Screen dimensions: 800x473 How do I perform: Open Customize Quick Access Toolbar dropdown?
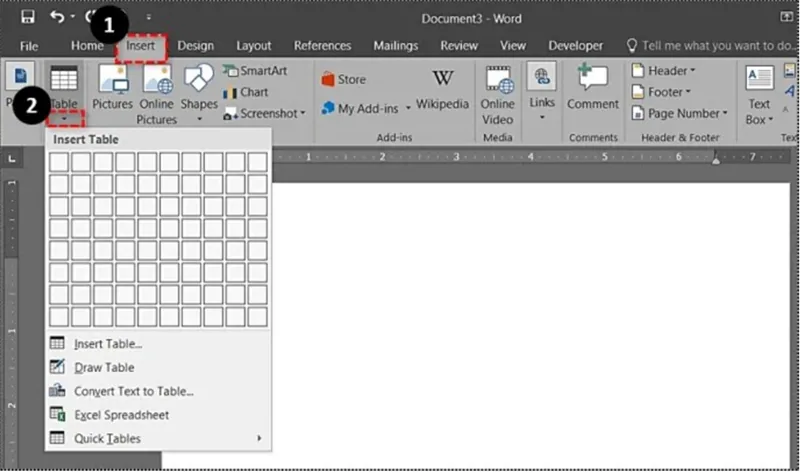coord(148,17)
